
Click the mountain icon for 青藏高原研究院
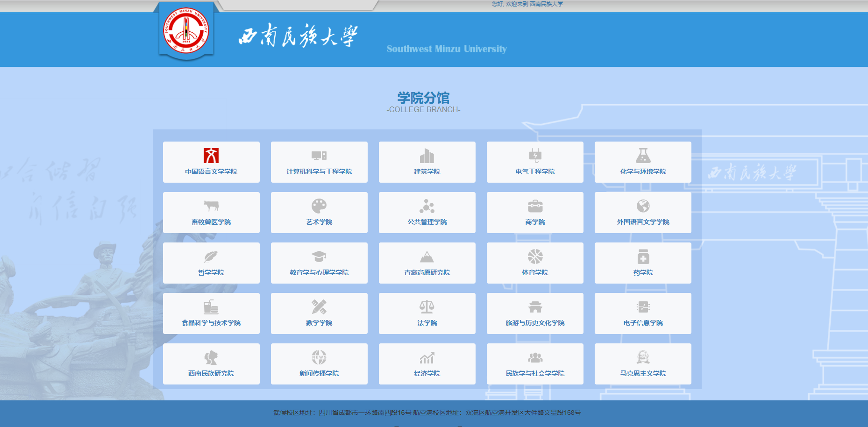pyautogui.click(x=427, y=256)
